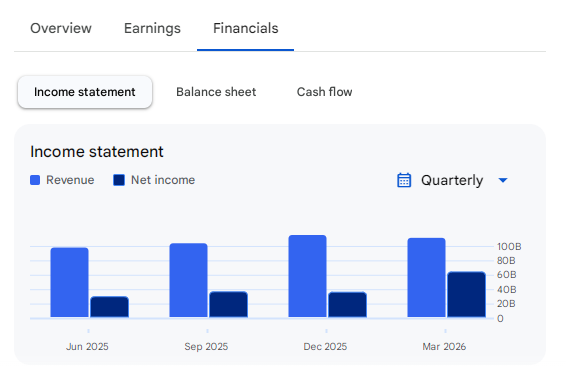Open the Quarterly period dropdown
This screenshot has height=374, width=566.
pos(452,180)
